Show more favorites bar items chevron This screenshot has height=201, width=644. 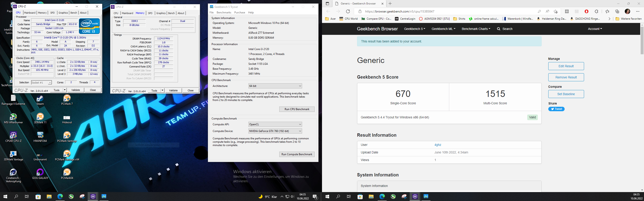[609, 19]
